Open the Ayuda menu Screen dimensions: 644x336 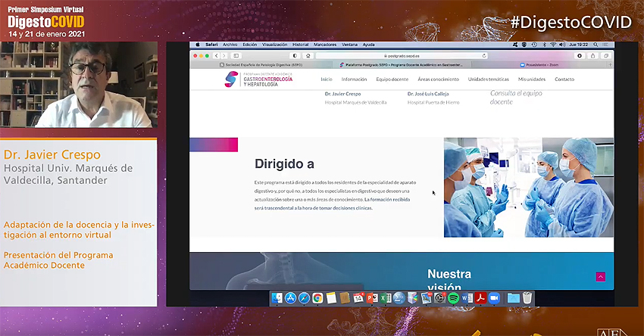tap(368, 45)
